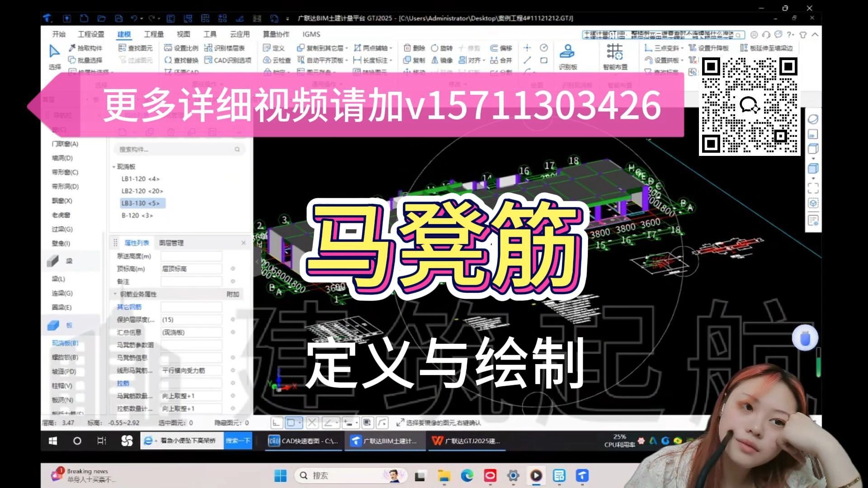
Task: Click 板延伸至墙梁边 tool
Action: pos(766,48)
